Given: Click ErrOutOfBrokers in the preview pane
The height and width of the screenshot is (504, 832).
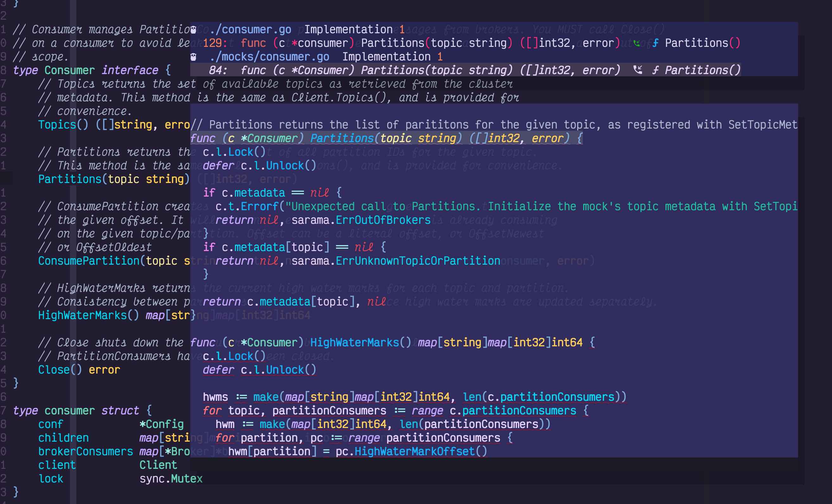Looking at the screenshot, I should click(x=383, y=220).
